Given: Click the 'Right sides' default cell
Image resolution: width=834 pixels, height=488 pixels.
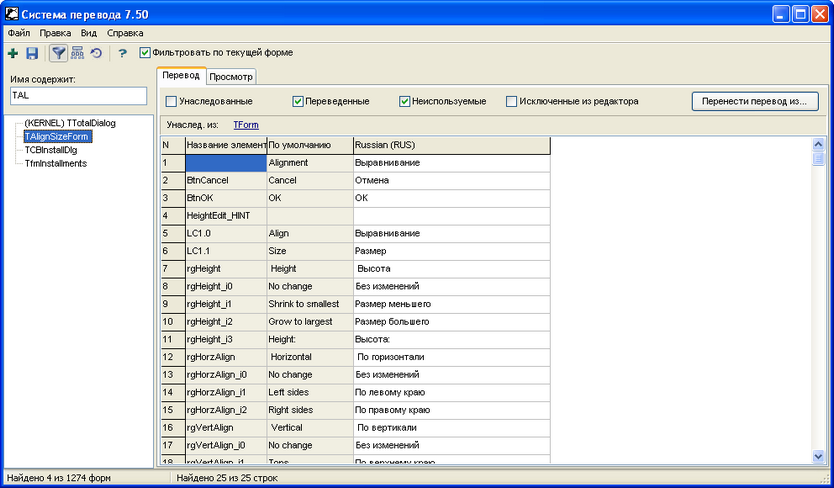Looking at the screenshot, I should (x=310, y=410).
